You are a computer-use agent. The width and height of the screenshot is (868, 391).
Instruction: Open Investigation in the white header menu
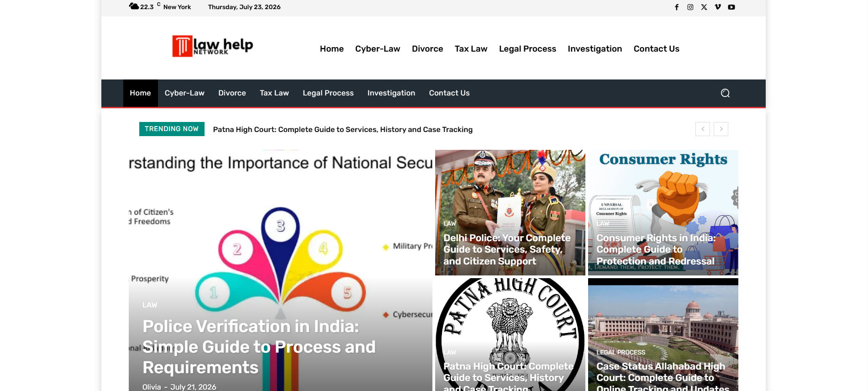click(x=594, y=49)
